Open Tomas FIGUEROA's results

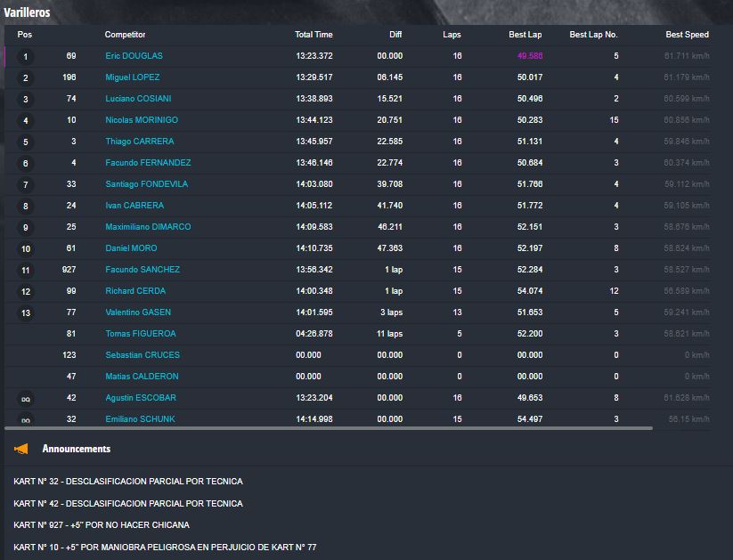click(140, 334)
